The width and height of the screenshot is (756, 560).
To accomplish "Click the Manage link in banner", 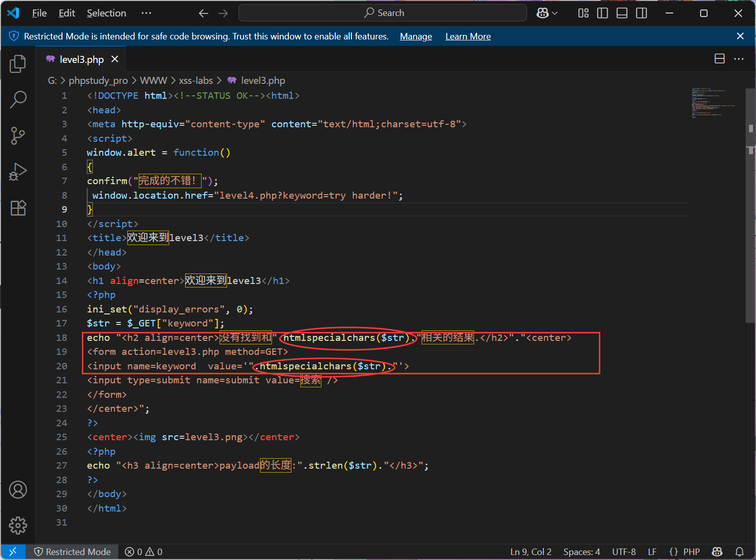I will [x=416, y=36].
